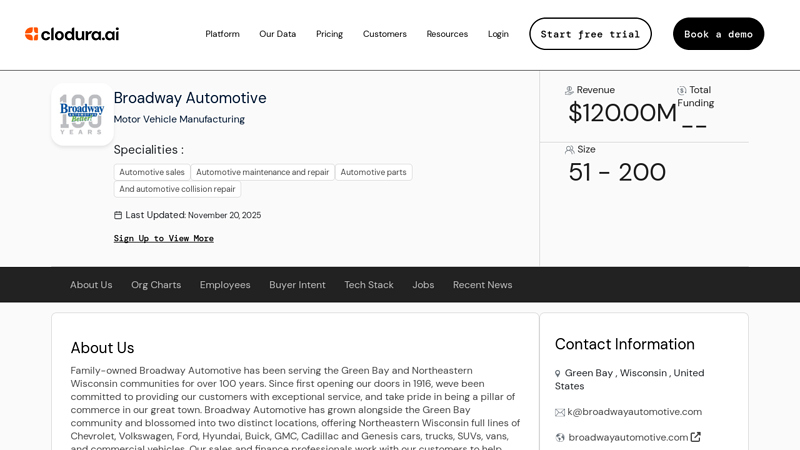This screenshot has height=450, width=800.
Task: Open the Platform menu
Action: click(x=222, y=34)
